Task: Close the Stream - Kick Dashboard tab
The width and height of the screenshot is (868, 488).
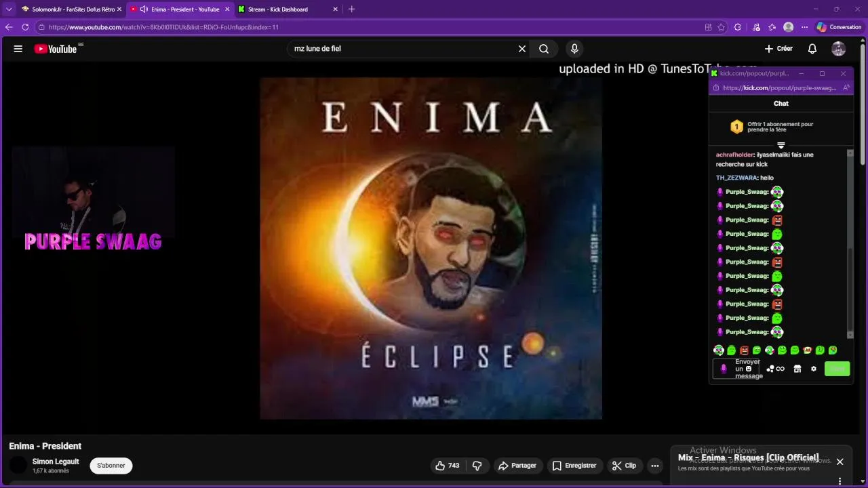Action: 335,9
